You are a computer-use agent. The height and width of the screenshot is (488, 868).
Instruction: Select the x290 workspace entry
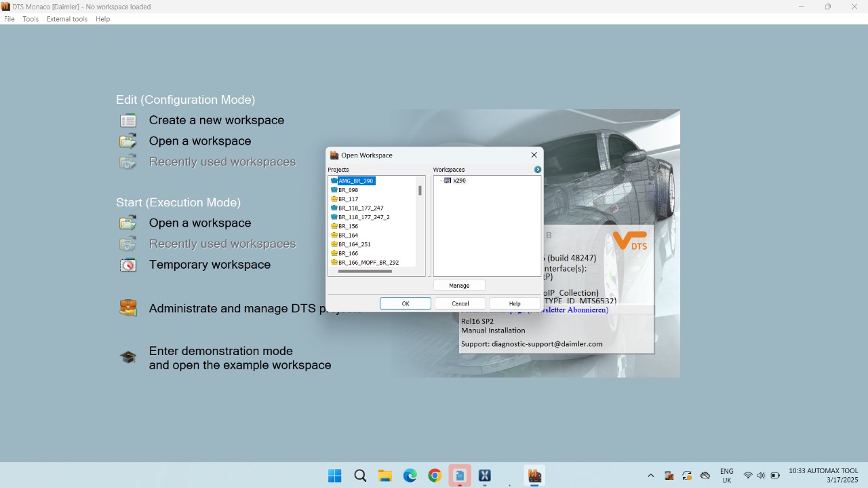click(460, 181)
